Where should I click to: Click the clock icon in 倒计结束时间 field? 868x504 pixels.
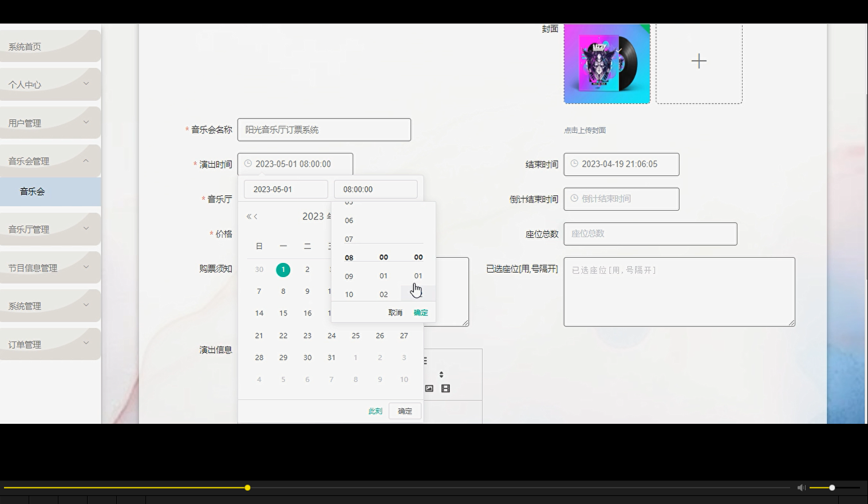[x=574, y=199]
